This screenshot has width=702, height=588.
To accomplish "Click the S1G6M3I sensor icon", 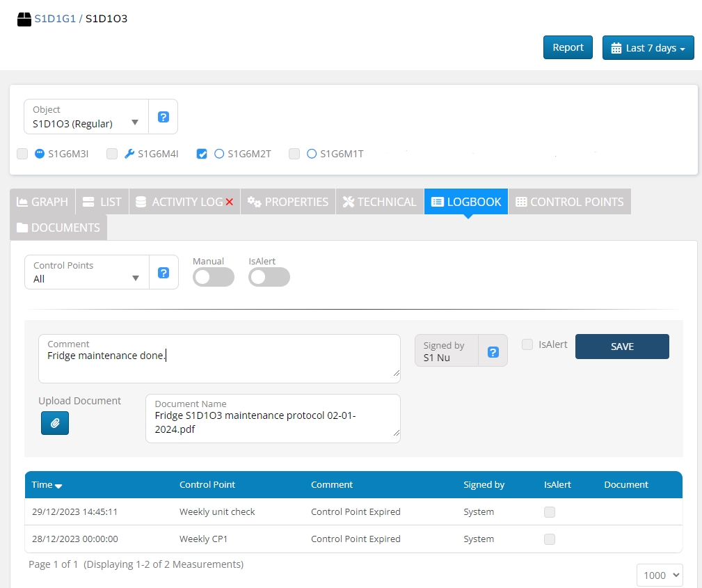I will coord(40,154).
